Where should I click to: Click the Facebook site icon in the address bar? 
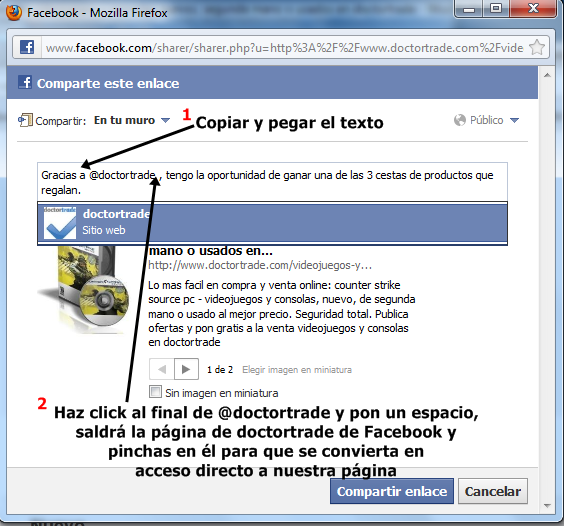click(27, 47)
